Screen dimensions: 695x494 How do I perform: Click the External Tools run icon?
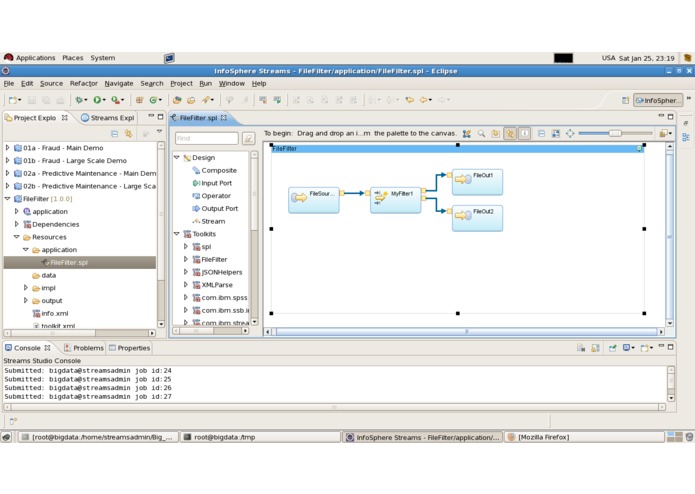pos(115,100)
